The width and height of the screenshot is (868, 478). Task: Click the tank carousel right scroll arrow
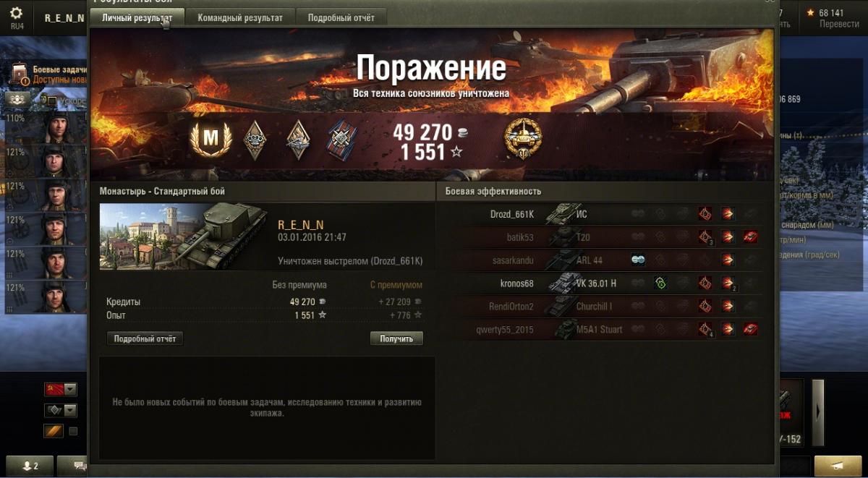click(818, 411)
